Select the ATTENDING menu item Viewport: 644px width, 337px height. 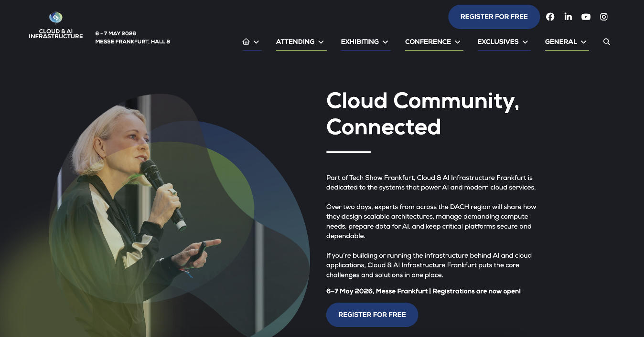[x=295, y=42]
